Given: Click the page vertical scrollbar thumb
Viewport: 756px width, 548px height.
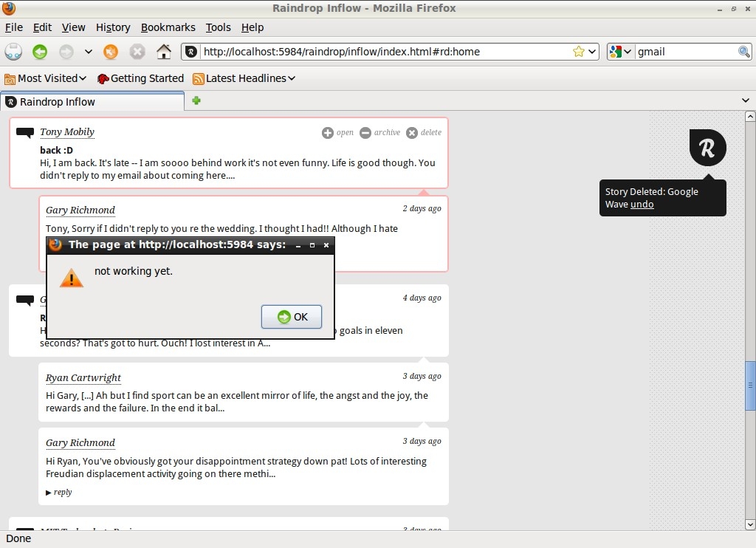Looking at the screenshot, I should click(750, 386).
